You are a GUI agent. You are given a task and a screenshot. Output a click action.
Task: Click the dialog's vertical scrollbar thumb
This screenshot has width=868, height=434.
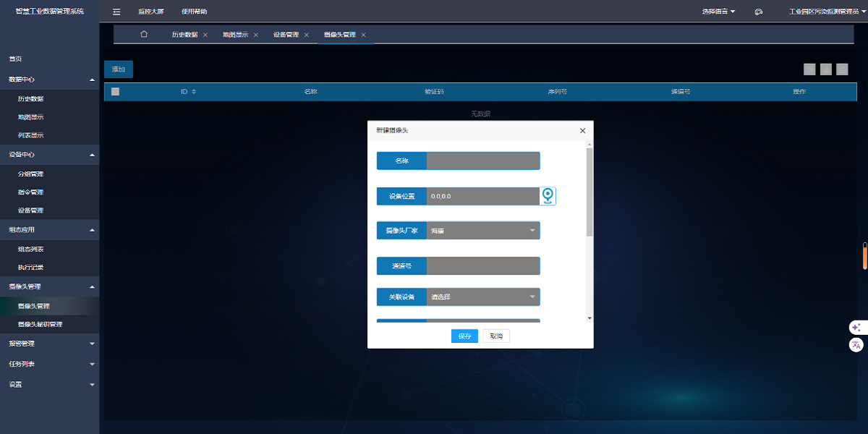[590, 192]
